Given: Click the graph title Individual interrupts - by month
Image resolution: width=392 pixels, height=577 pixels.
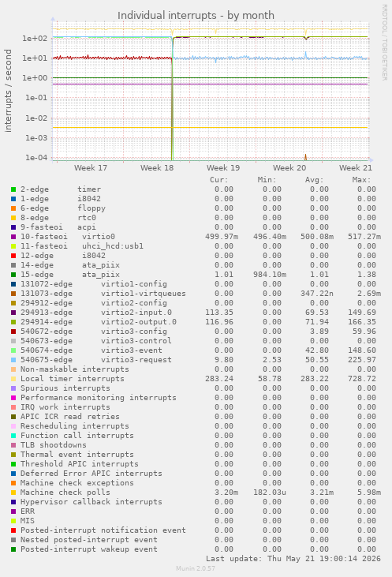Looking at the screenshot, I should [x=196, y=16].
